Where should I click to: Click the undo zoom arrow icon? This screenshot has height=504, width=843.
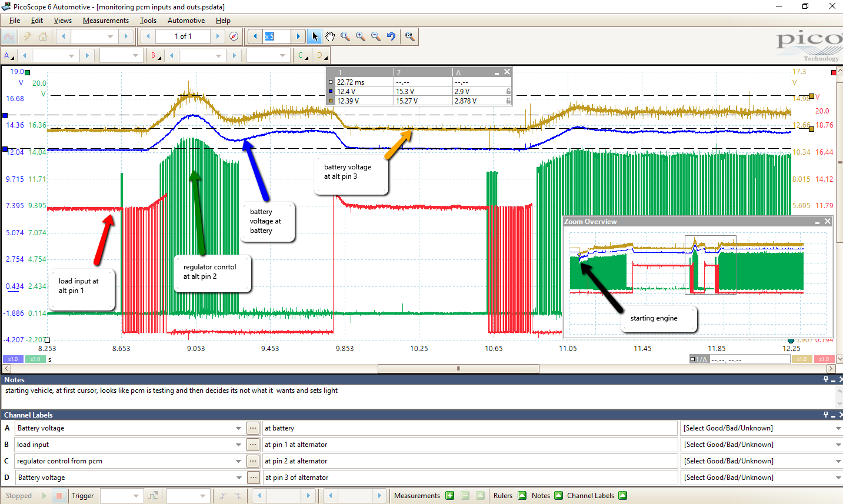[391, 36]
